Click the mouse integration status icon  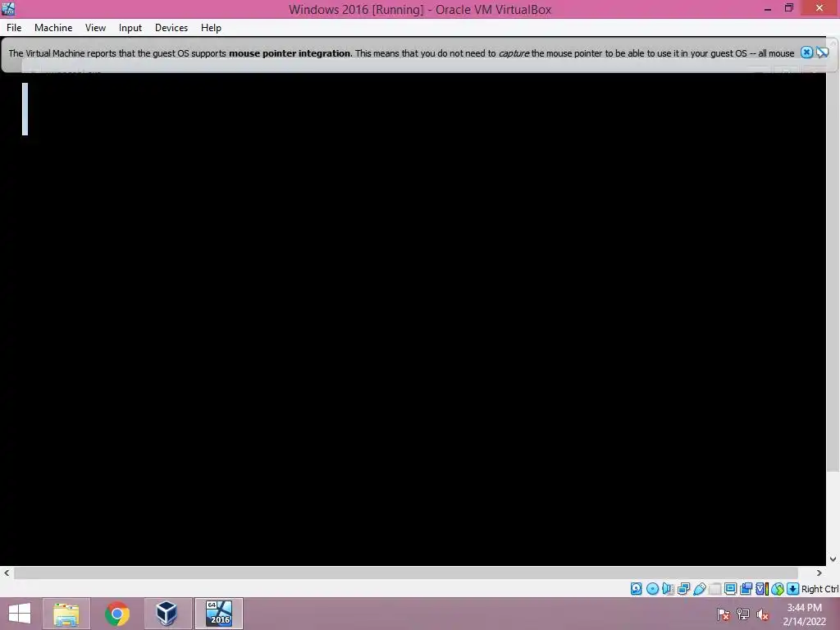coord(778,589)
